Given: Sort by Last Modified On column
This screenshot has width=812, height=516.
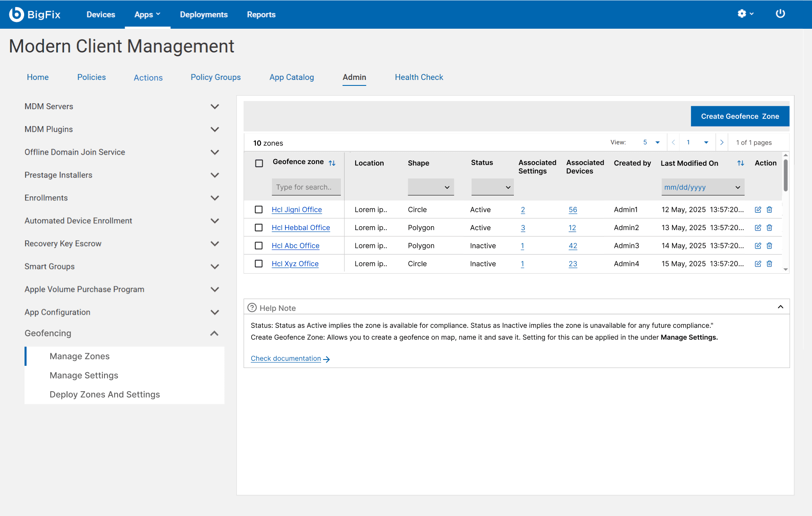Looking at the screenshot, I should (741, 163).
